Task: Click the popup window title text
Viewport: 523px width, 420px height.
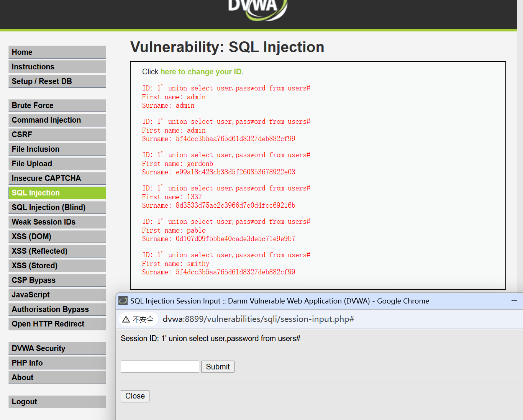Action: (280, 301)
